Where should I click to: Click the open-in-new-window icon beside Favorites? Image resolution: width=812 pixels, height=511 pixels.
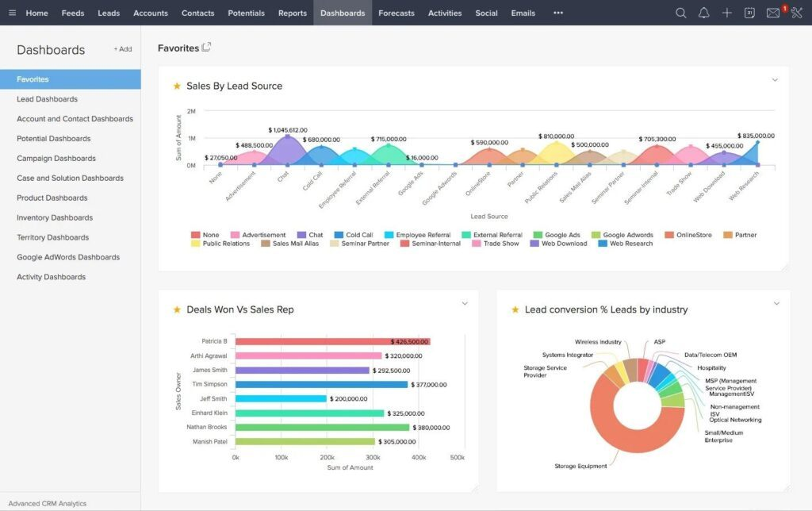point(205,47)
